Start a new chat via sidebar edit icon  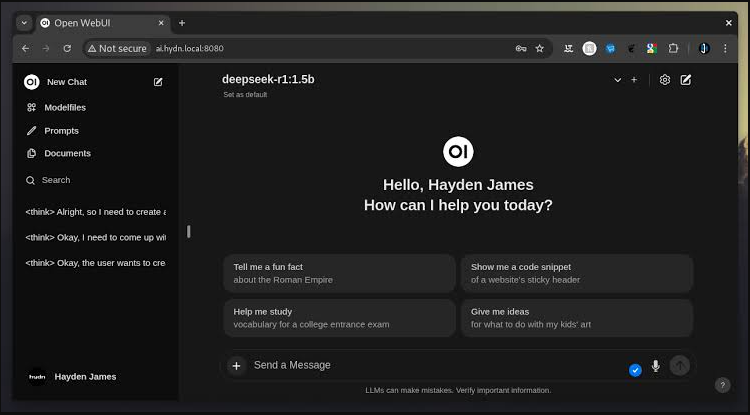click(x=158, y=82)
